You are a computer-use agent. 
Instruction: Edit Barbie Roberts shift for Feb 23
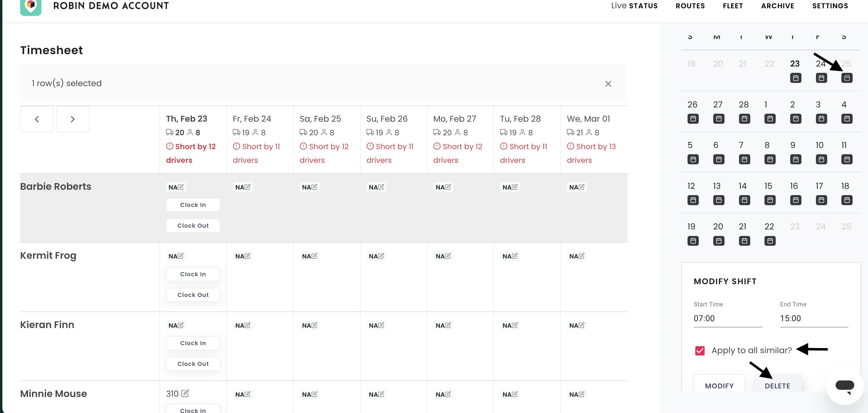pyautogui.click(x=180, y=187)
